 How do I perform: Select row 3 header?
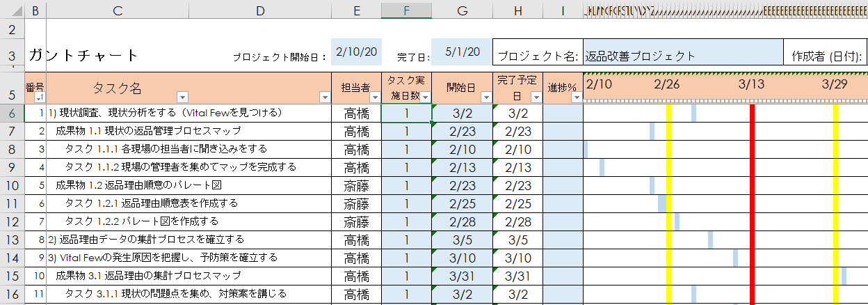click(x=12, y=55)
